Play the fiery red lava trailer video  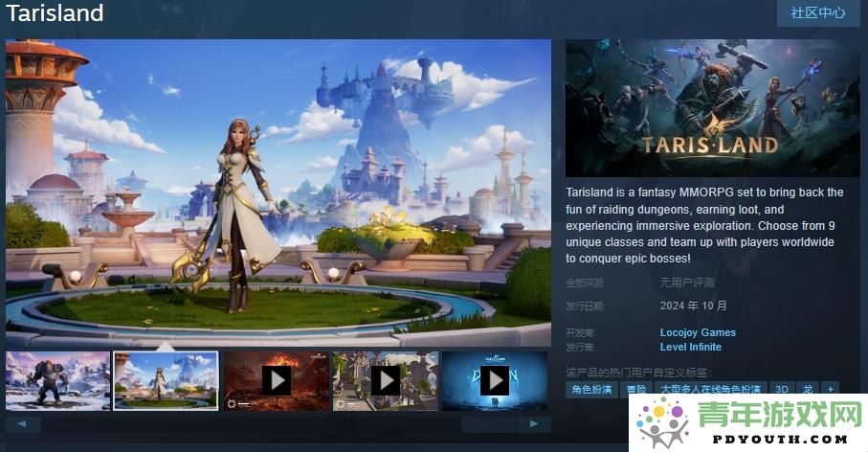click(x=277, y=381)
